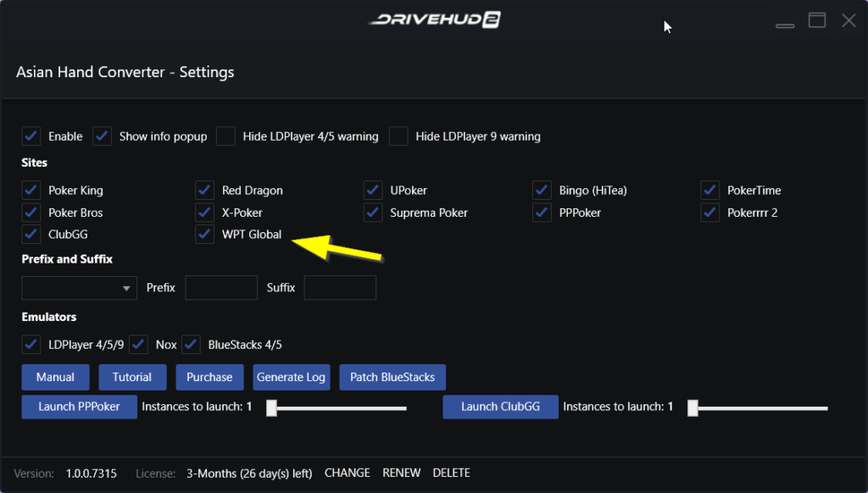Image resolution: width=868 pixels, height=493 pixels.
Task: Toggle the Pokerrrr 2 site checkbox
Action: (710, 213)
